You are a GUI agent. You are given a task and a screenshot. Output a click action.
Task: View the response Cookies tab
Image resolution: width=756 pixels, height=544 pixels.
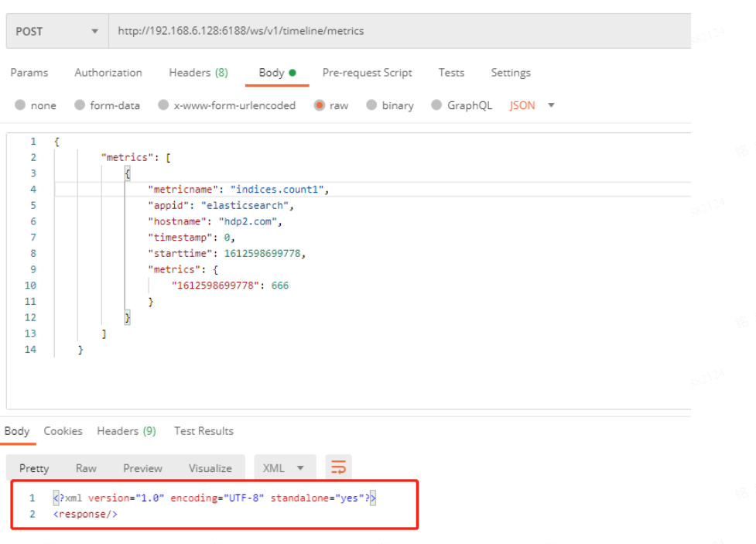(x=63, y=431)
